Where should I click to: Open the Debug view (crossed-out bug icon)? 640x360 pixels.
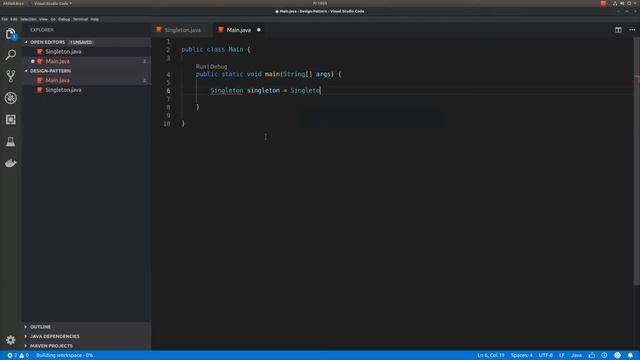click(11, 98)
